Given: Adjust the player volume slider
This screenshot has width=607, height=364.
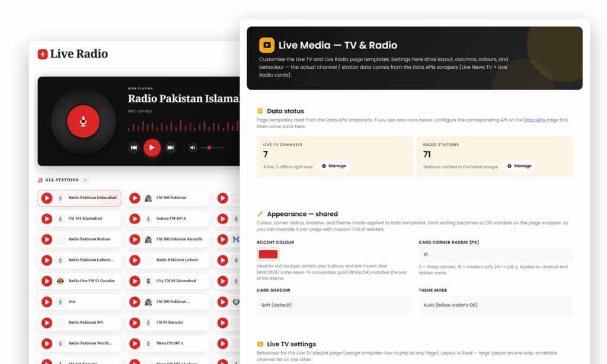Looking at the screenshot, I should [x=213, y=148].
